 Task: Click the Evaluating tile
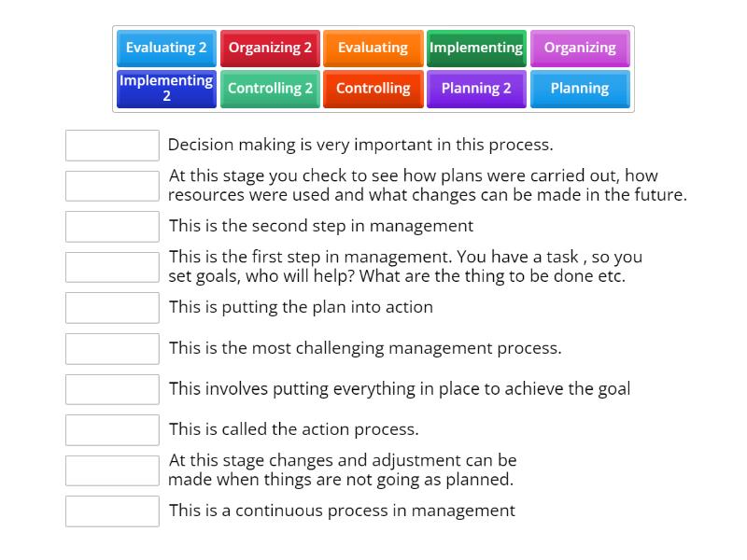[x=373, y=48]
